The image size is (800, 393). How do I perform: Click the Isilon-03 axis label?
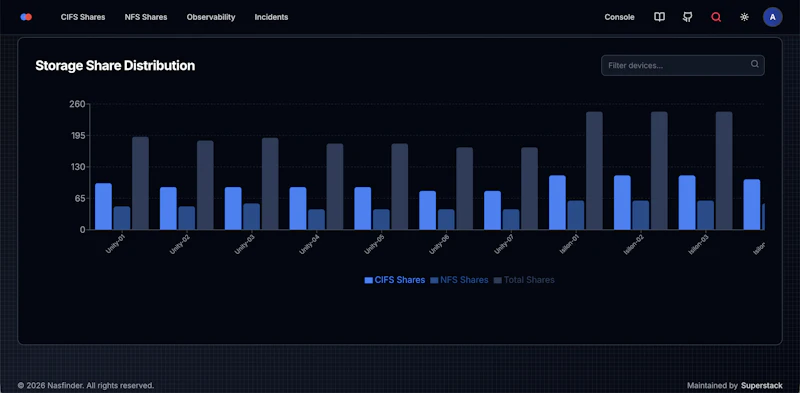[698, 244]
